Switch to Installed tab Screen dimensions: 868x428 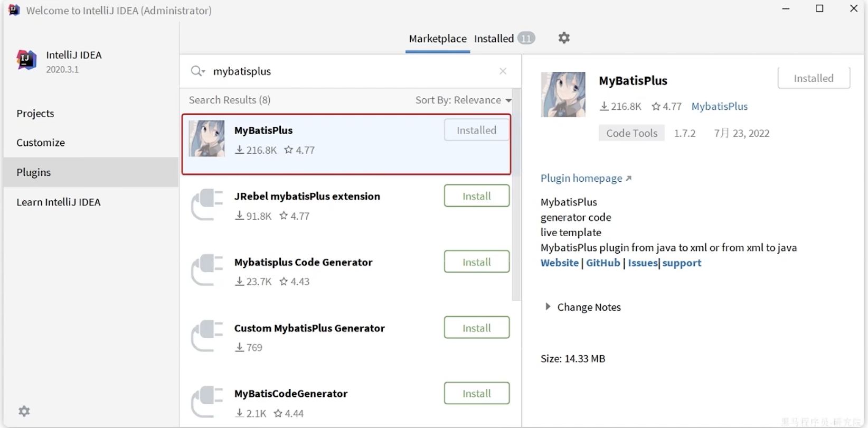point(494,39)
